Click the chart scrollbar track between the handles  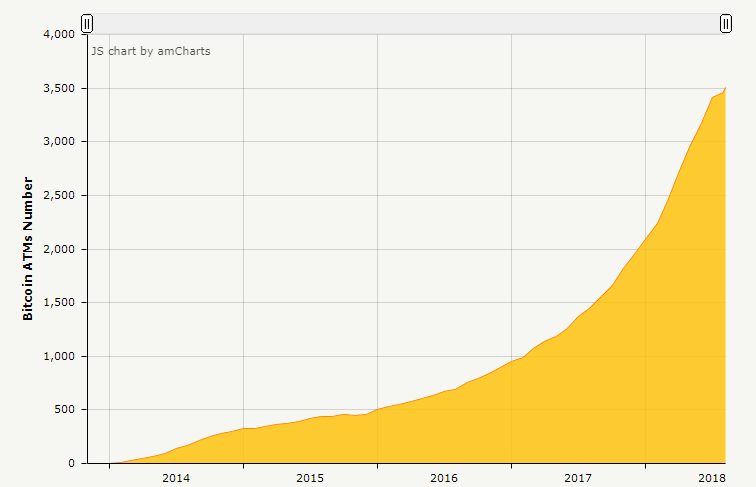406,24
